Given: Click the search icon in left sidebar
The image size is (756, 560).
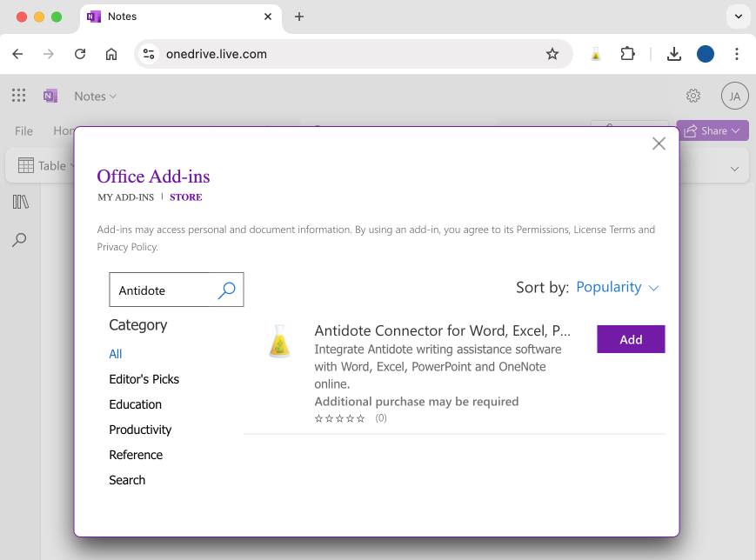Looking at the screenshot, I should coord(19,240).
